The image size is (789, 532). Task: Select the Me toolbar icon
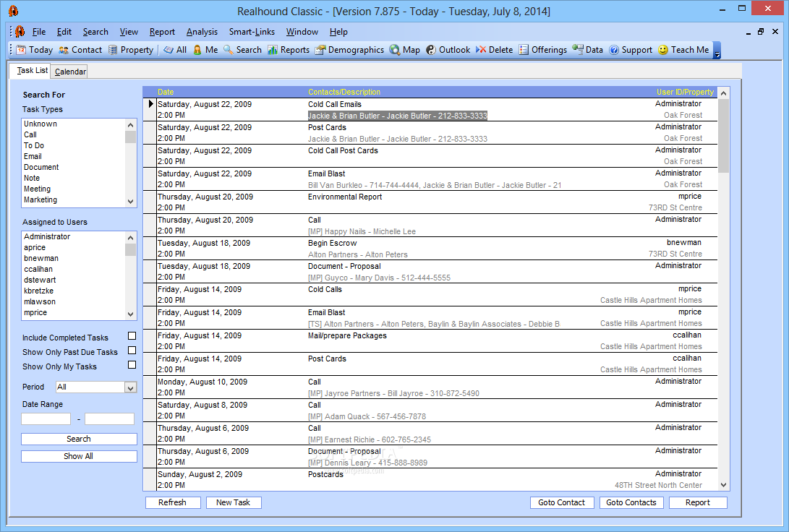(205, 50)
